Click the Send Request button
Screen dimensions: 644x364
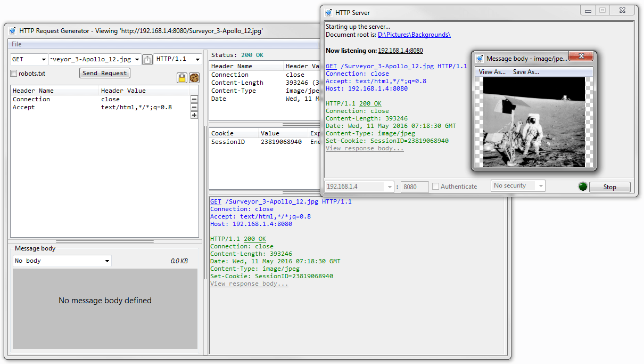tap(105, 73)
